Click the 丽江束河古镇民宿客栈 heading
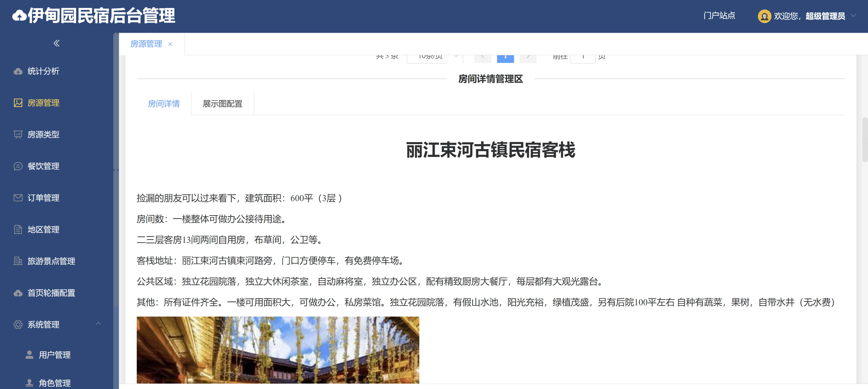The width and height of the screenshot is (868, 389). 491,150
